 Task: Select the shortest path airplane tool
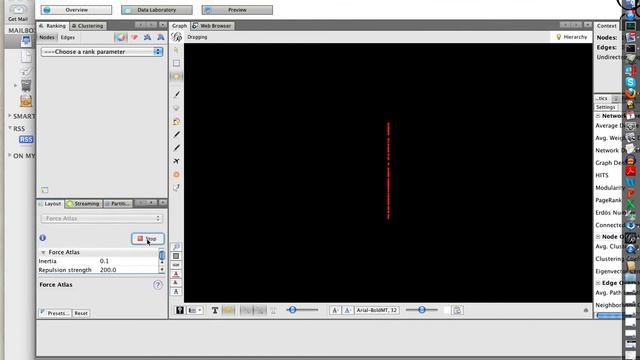coord(176,161)
